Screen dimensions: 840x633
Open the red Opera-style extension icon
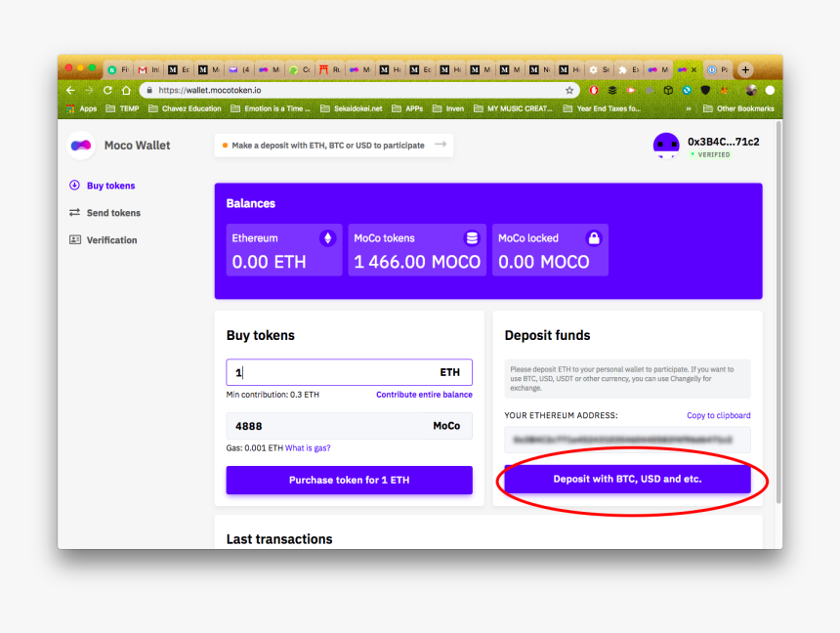594,90
